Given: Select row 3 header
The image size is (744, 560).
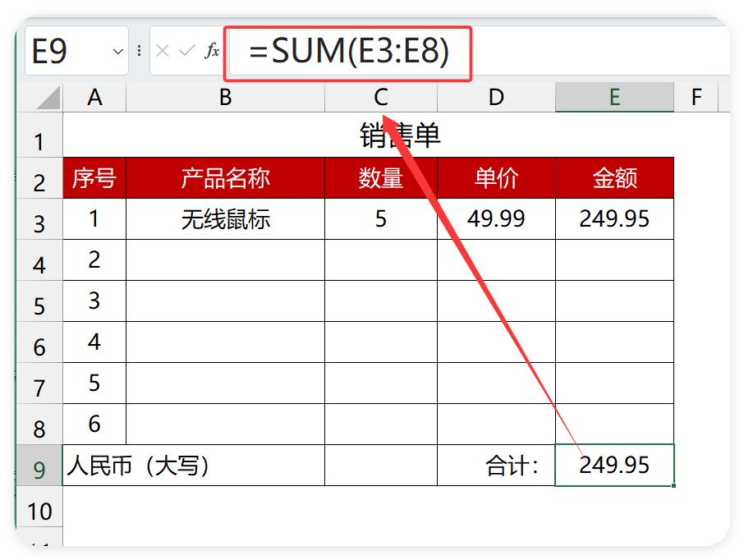Looking at the screenshot, I should [39, 218].
